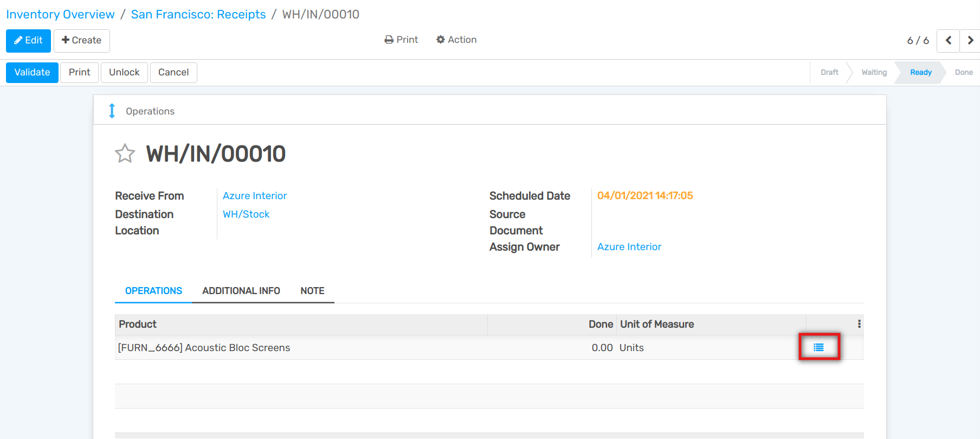This screenshot has width=980, height=439.
Task: Open Azure Interior link in Receive From
Action: (x=255, y=196)
